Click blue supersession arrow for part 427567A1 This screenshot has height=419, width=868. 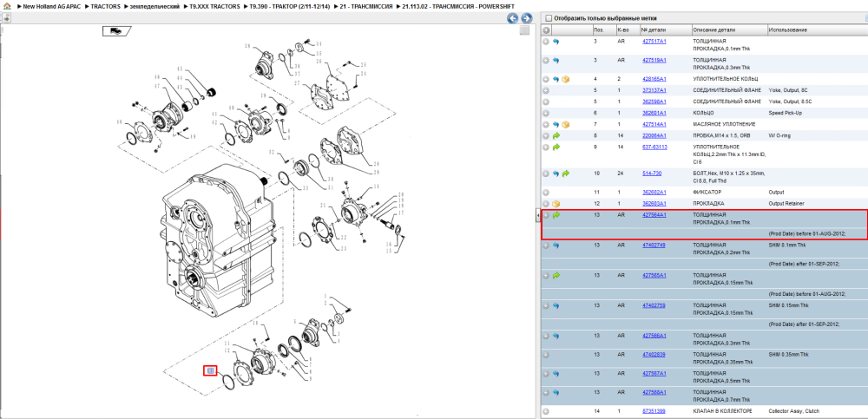pos(556,374)
